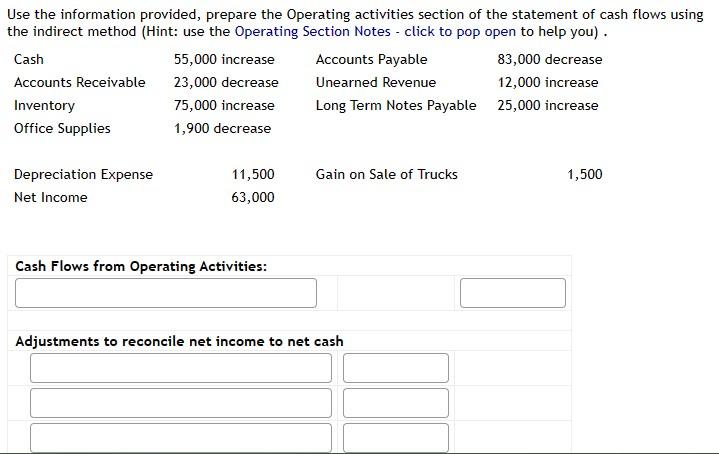Click the second adjustment description box
This screenshot has width=719, height=454.
181,403
